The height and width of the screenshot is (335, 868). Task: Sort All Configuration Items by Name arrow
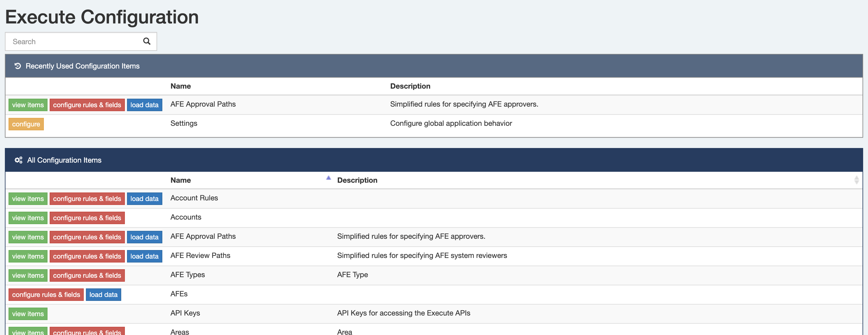click(329, 178)
